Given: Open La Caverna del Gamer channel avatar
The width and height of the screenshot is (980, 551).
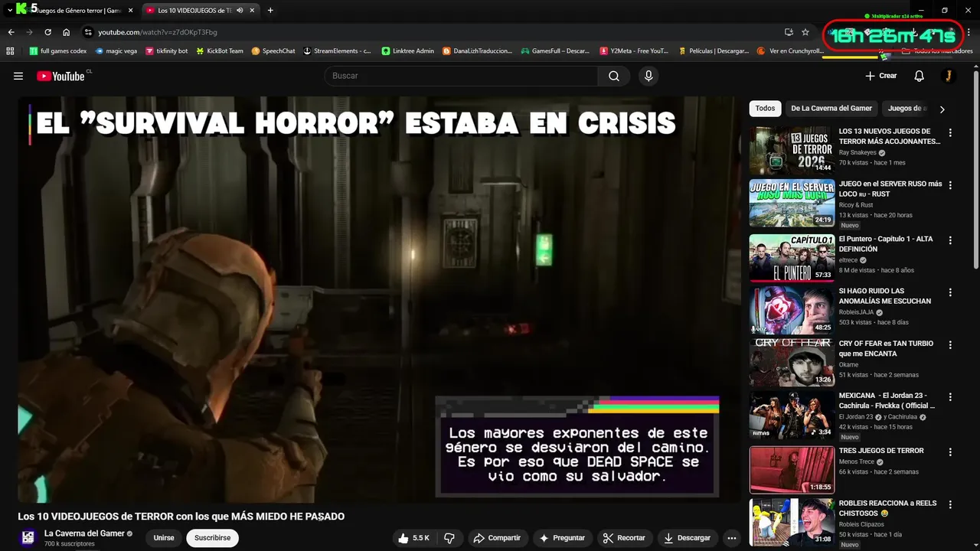Looking at the screenshot, I should 28,537.
